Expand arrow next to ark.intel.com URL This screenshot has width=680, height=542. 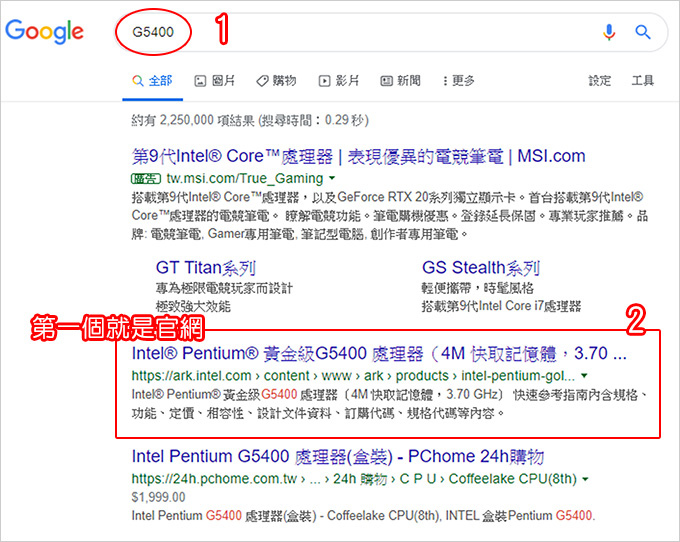click(584, 375)
